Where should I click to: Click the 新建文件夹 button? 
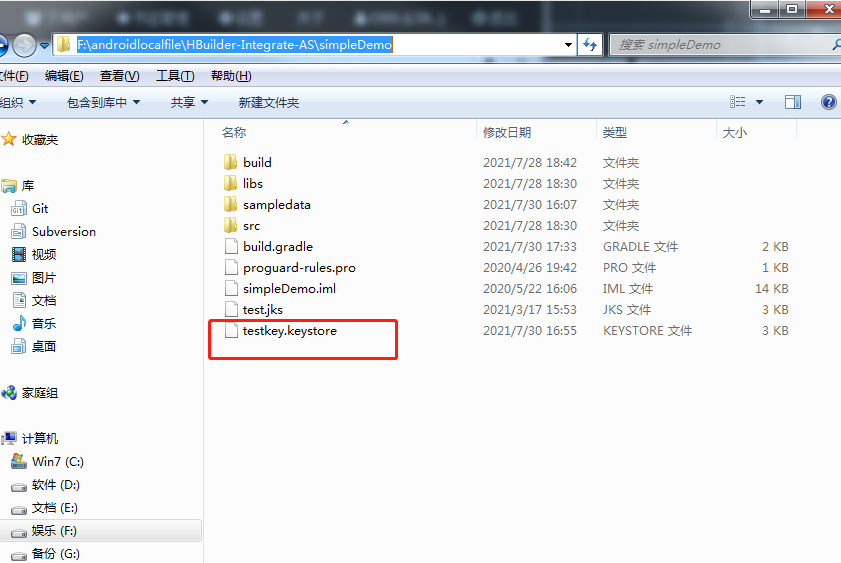[x=269, y=102]
